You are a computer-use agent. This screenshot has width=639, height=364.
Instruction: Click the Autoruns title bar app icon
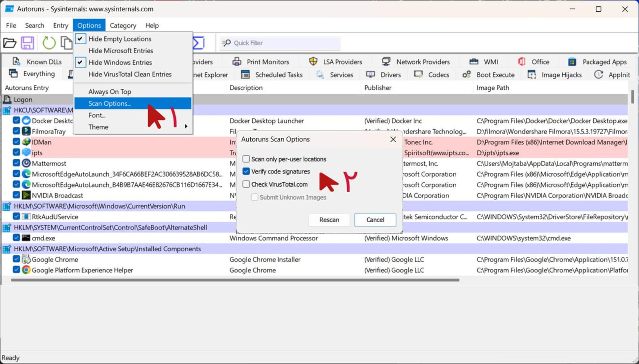[9, 9]
